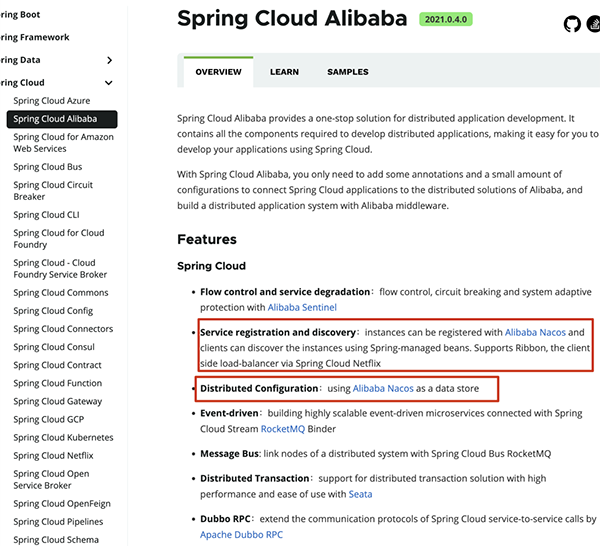This screenshot has width=600, height=546.
Task: Navigate to Spring Cloud Pipelines
Action: [x=58, y=522]
